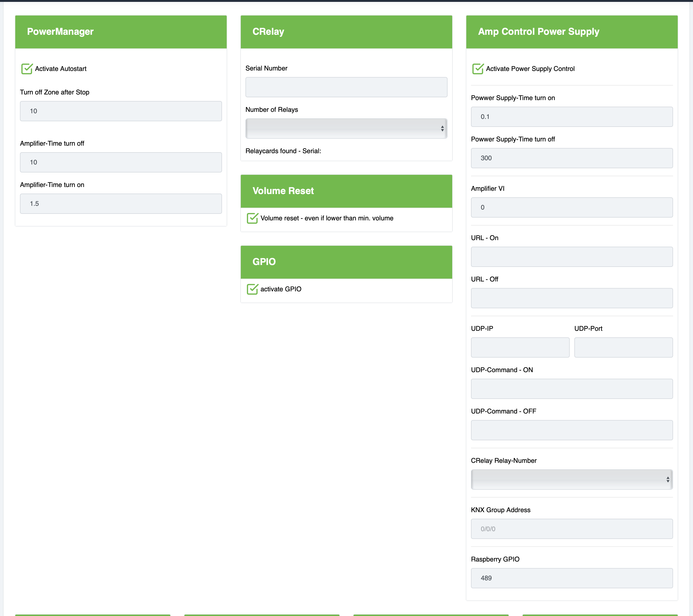Click the KNX Group Address field

(571, 529)
